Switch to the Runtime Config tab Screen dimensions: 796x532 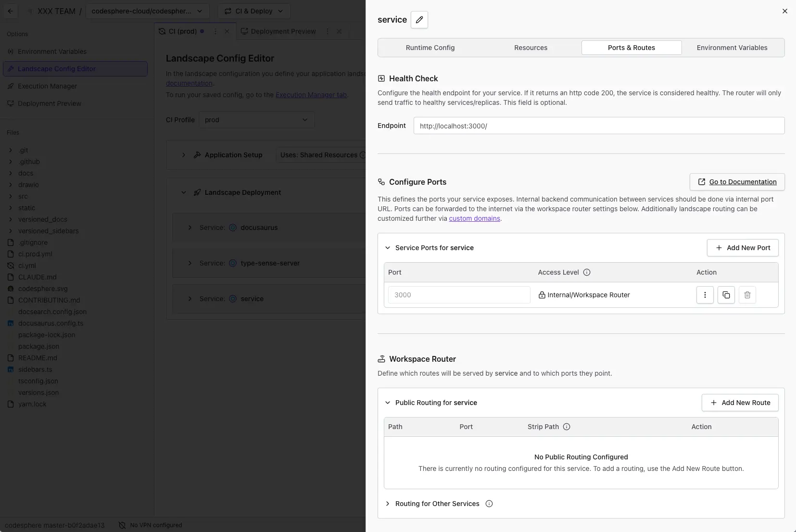pyautogui.click(x=430, y=48)
